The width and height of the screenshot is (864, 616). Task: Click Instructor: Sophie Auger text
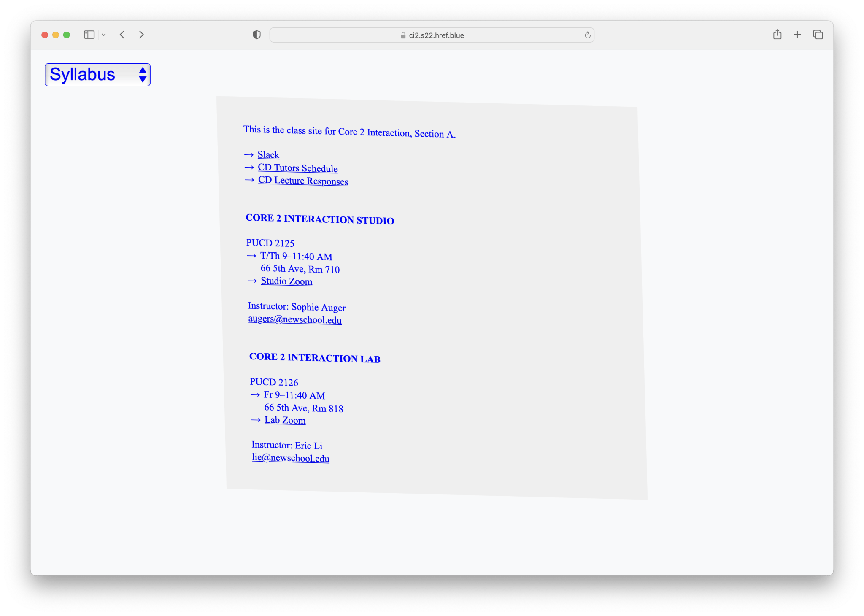pos(297,307)
